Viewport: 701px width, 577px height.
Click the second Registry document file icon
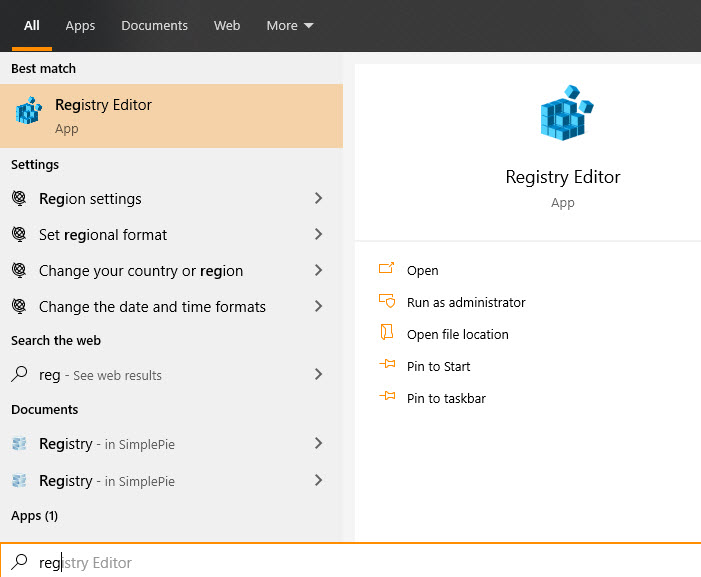click(x=19, y=480)
